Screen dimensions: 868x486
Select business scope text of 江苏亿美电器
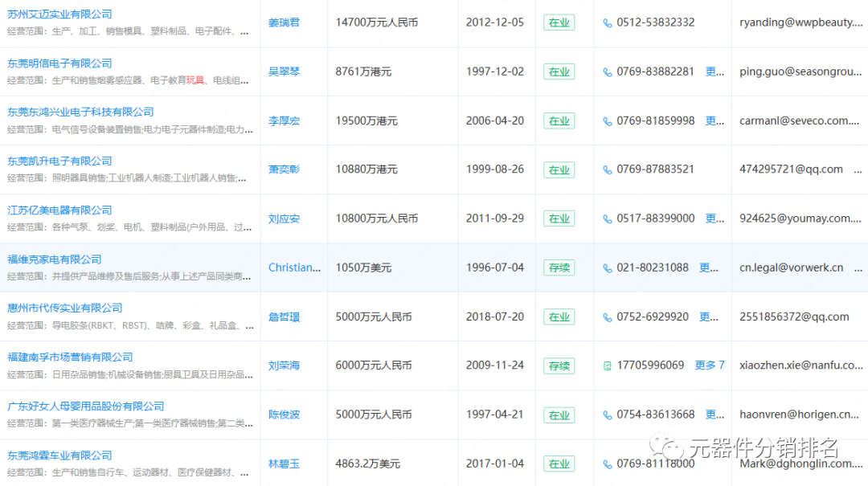[x=129, y=227]
